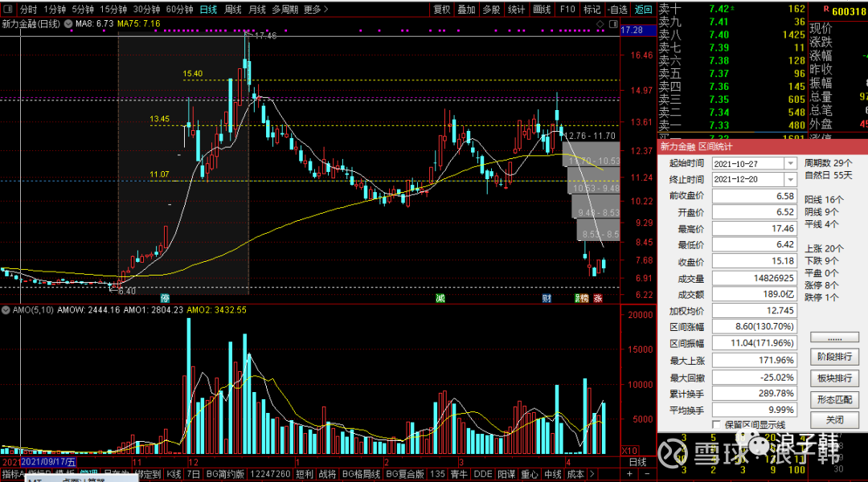Open the 起始时间 date dropdown
Image resolution: width=868 pixels, height=482 pixels.
click(791, 163)
